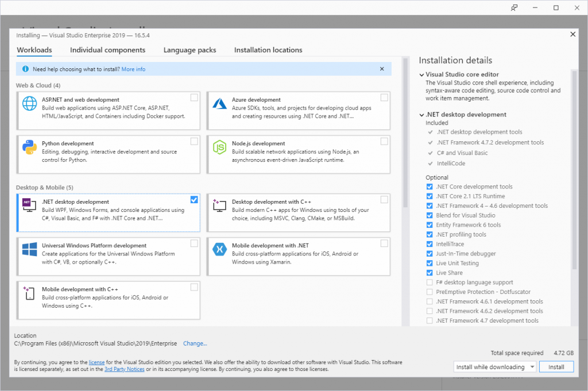
Task: Uncheck .NET Framework 4 – 4.6 development tools
Action: click(430, 206)
